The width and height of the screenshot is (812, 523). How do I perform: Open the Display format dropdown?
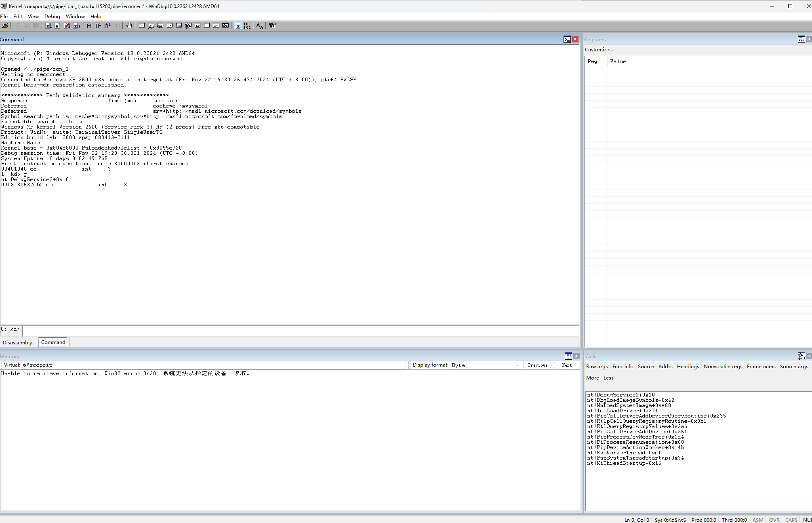coord(486,365)
